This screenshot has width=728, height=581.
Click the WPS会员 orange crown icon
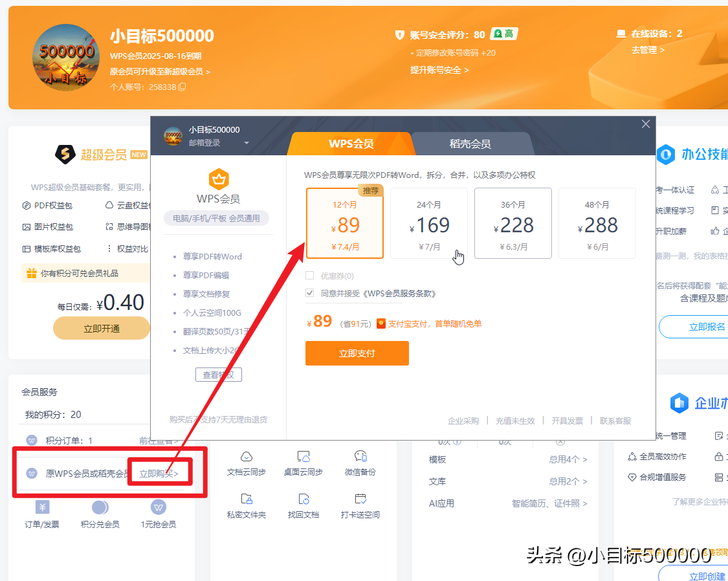point(219,179)
